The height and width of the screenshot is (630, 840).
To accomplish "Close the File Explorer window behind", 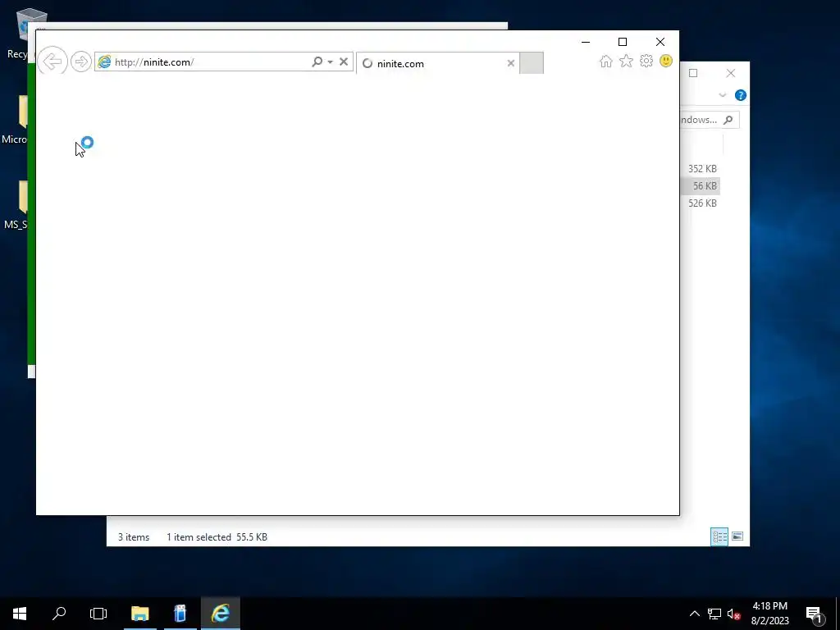I will point(731,73).
